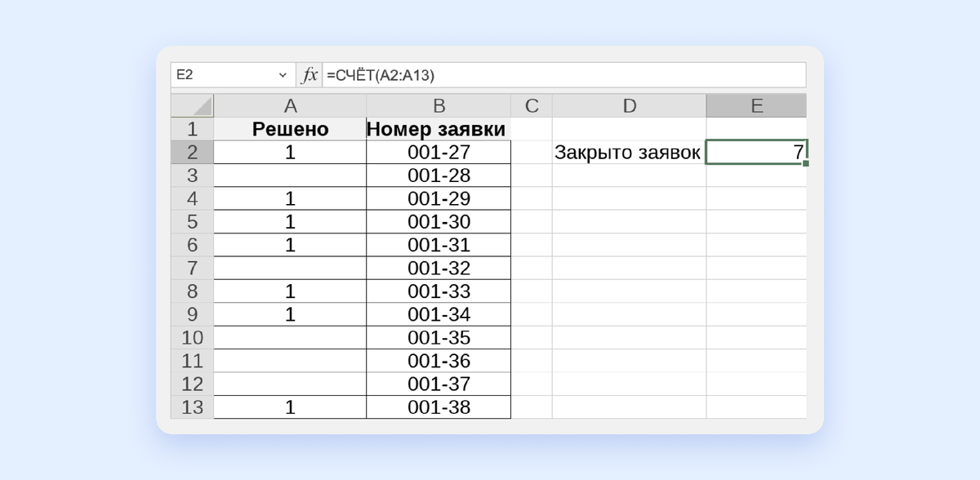Click cell E2 showing the value 7
This screenshot has width=980, height=480.
tap(755, 151)
